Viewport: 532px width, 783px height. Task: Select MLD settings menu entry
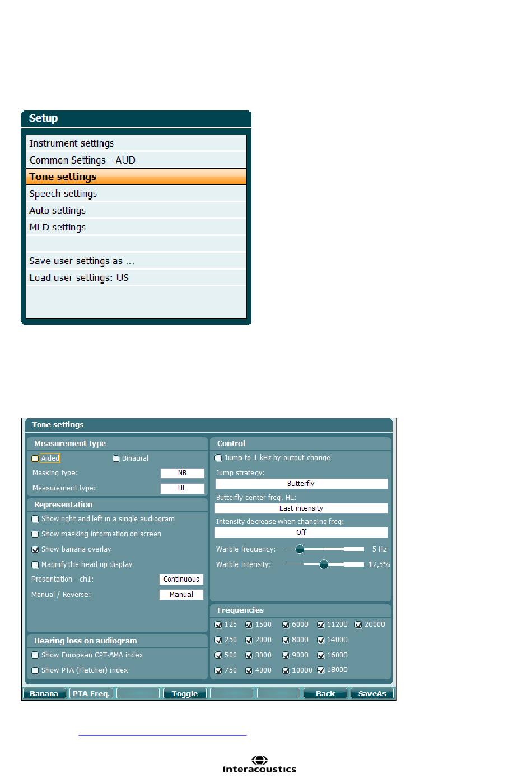pyautogui.click(x=136, y=228)
